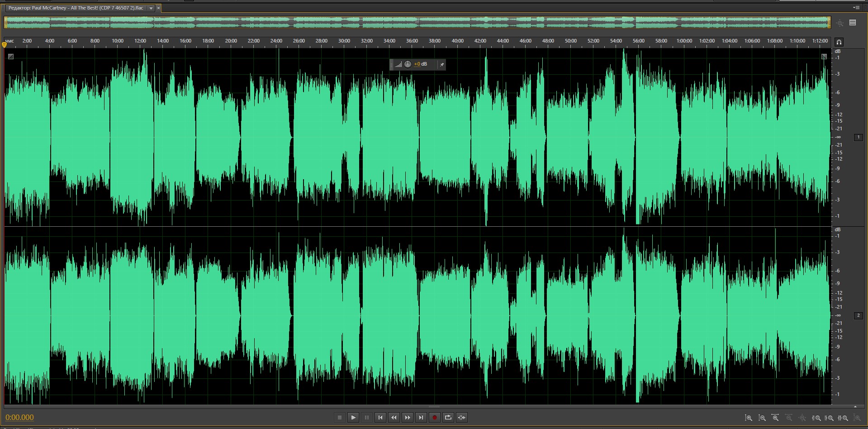Click the 36:00 mark on the timeline ruler
The width and height of the screenshot is (868, 429).
click(412, 41)
